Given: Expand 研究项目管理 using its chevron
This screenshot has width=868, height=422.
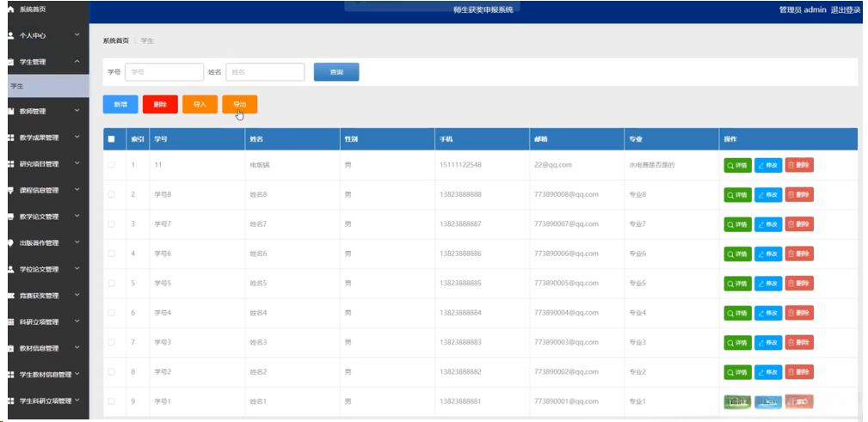Looking at the screenshot, I should tap(77, 163).
